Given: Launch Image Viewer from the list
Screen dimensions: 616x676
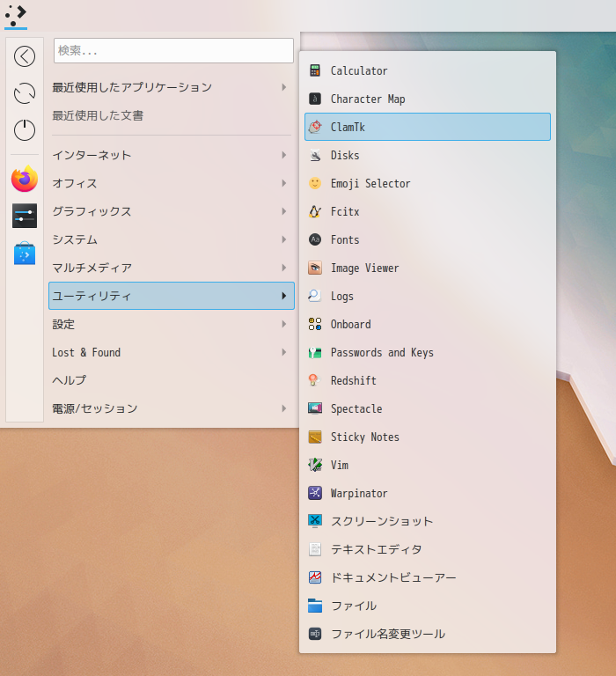Looking at the screenshot, I should 428,268.
